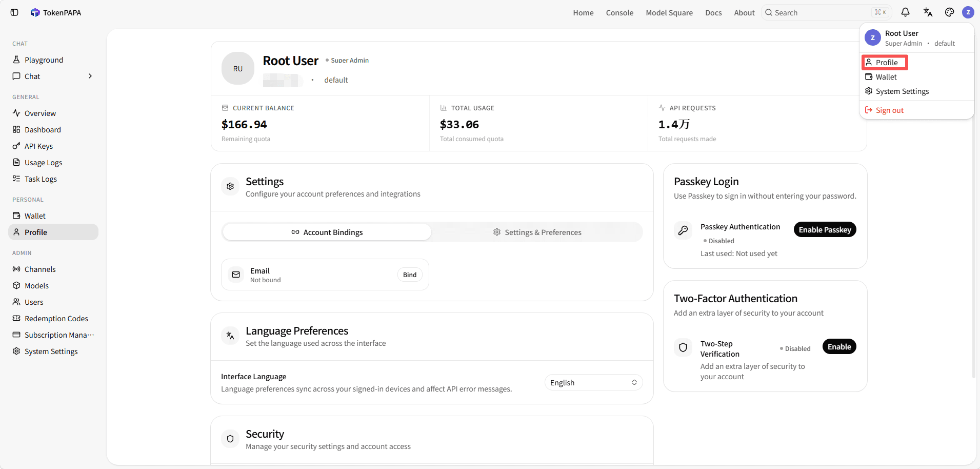
Task: Open Docs in the top navigation
Action: (x=713, y=13)
